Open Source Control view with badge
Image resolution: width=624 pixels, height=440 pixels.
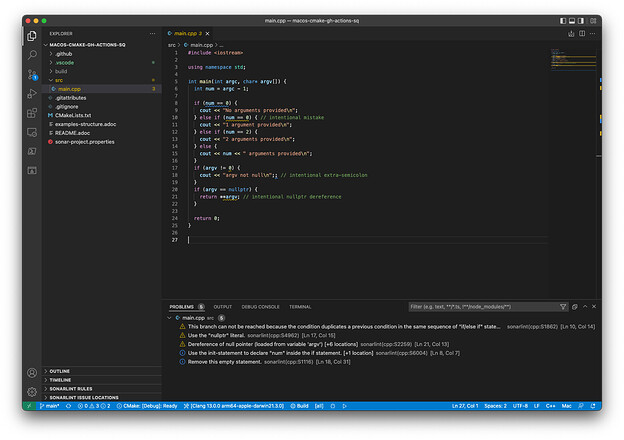[32, 74]
